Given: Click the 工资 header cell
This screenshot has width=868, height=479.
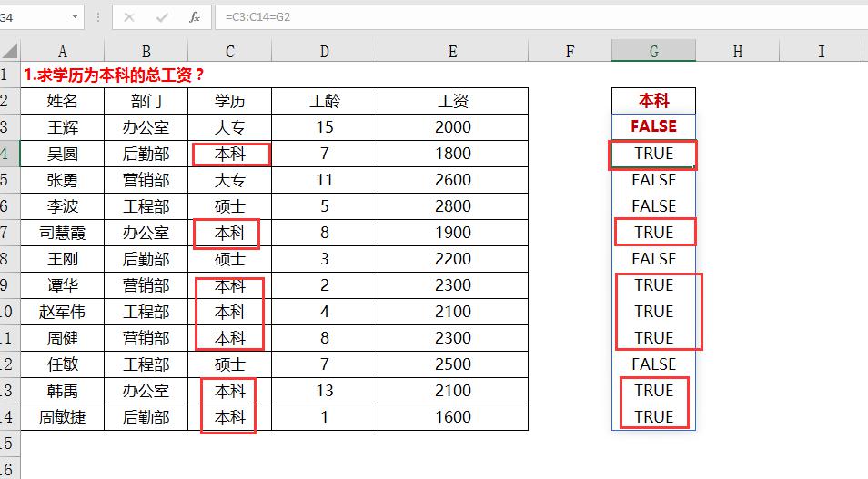Looking at the screenshot, I should click(x=453, y=101).
